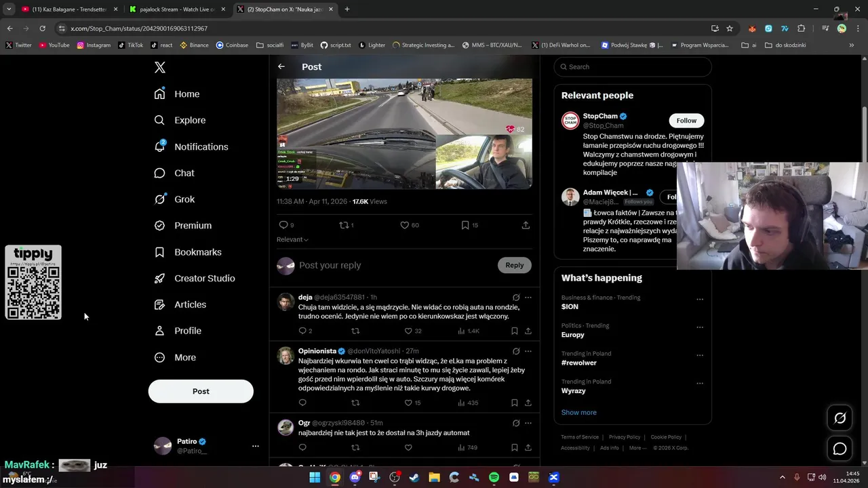This screenshot has width=868, height=488.
Task: Open Chat in the sidebar
Action: 174,173
